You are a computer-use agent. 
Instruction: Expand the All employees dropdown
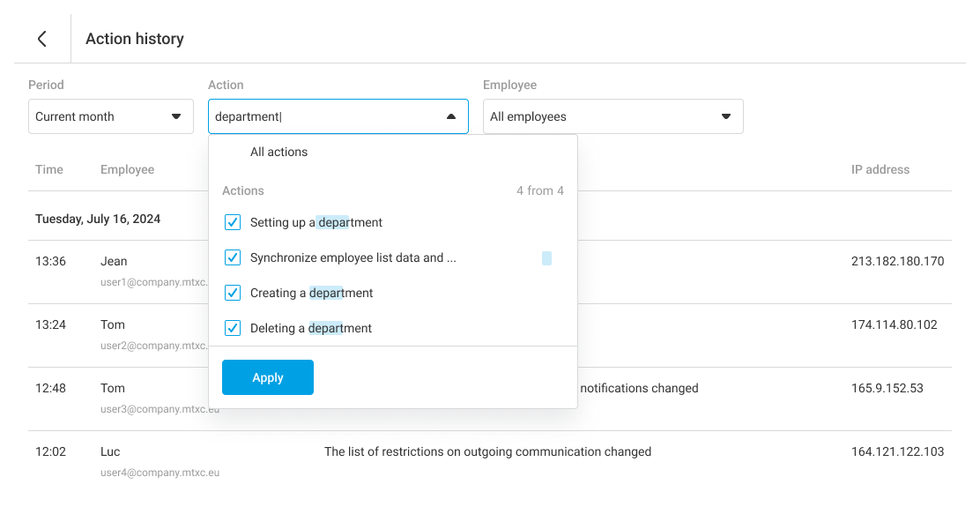click(x=612, y=116)
